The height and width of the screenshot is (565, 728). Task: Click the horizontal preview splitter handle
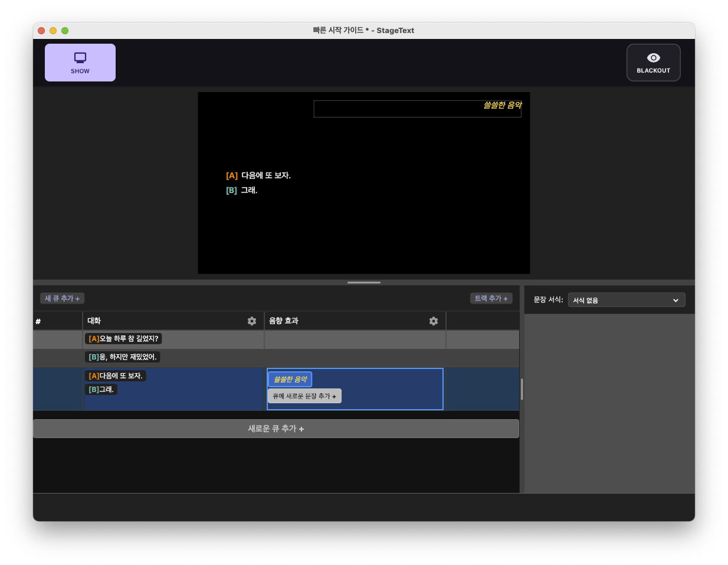(x=363, y=283)
